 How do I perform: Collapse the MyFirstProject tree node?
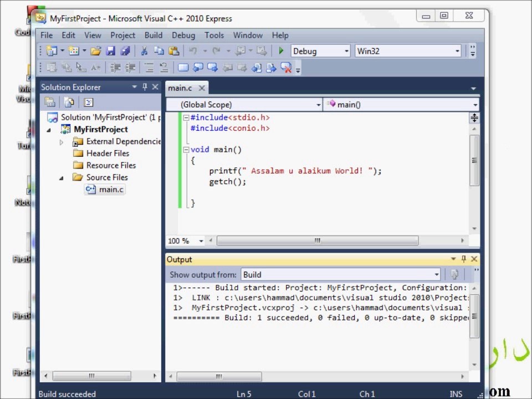[x=49, y=130]
